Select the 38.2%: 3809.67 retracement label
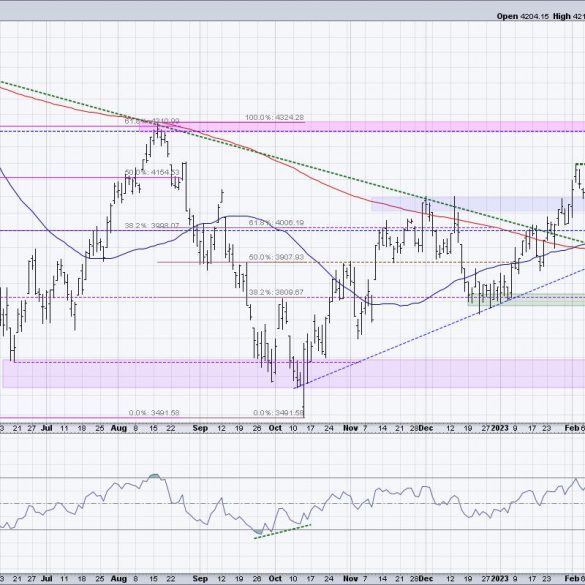585x585 pixels. pyautogui.click(x=276, y=292)
